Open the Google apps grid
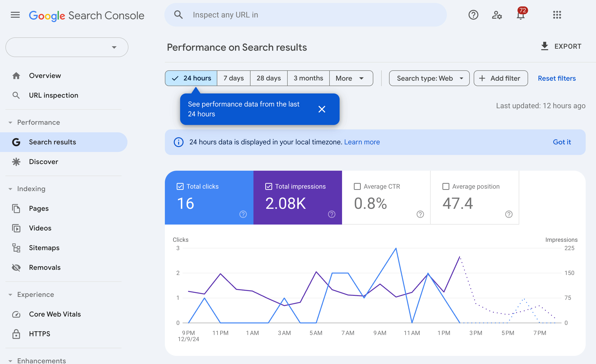The width and height of the screenshot is (596, 364). coord(557,15)
